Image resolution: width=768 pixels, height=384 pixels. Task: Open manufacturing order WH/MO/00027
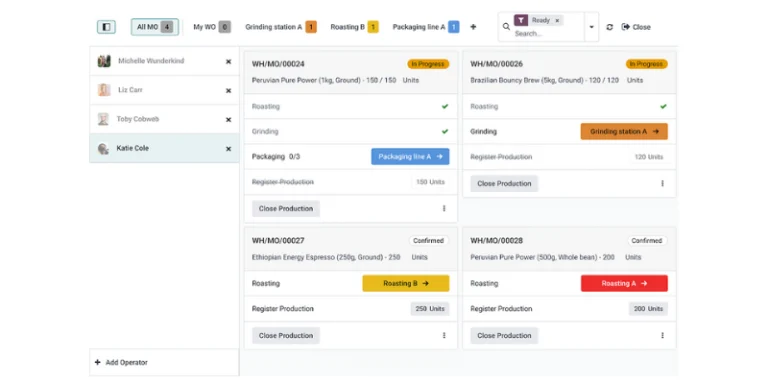tap(278, 240)
